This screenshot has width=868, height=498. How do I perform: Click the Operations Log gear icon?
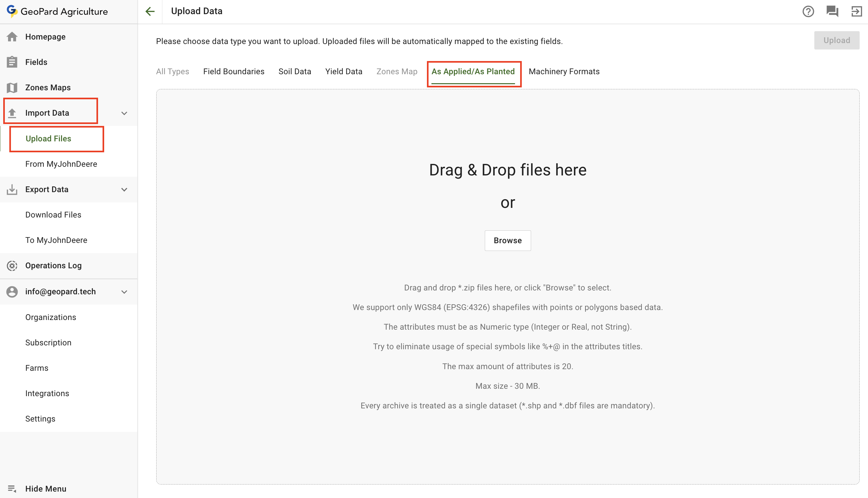pyautogui.click(x=12, y=266)
